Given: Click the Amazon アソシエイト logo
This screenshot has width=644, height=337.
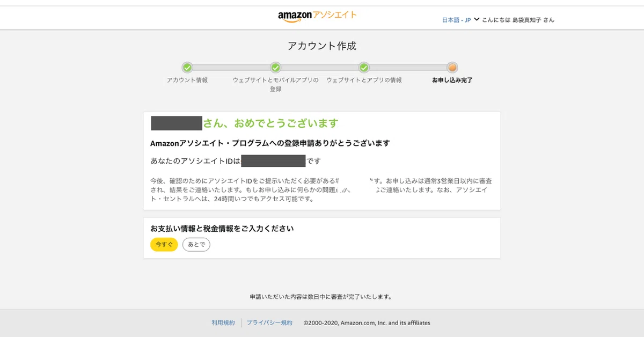Looking at the screenshot, I should pyautogui.click(x=317, y=16).
